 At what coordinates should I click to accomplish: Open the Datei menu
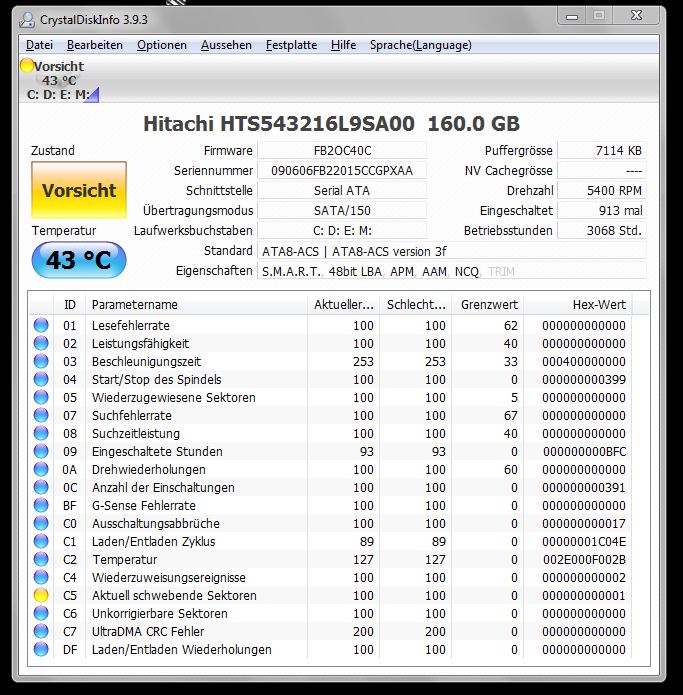39,45
